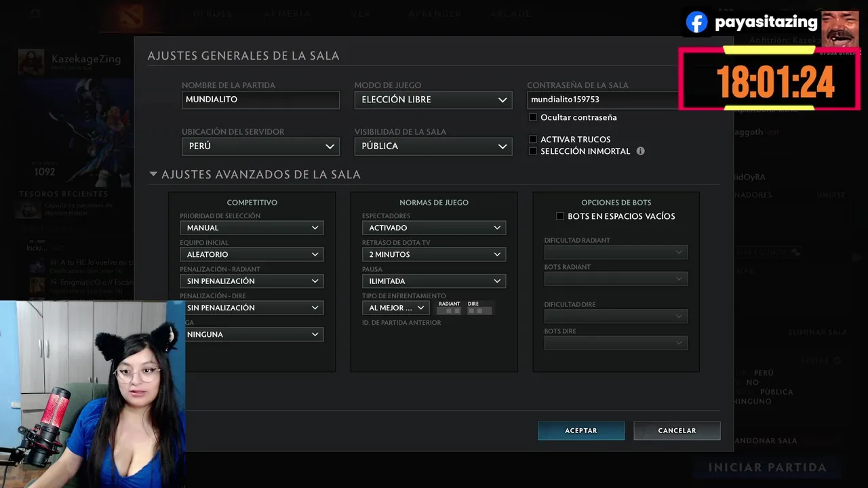Image resolution: width=868 pixels, height=488 pixels.
Task: Collapse Ajustes avanzados de la sala
Action: tap(153, 174)
